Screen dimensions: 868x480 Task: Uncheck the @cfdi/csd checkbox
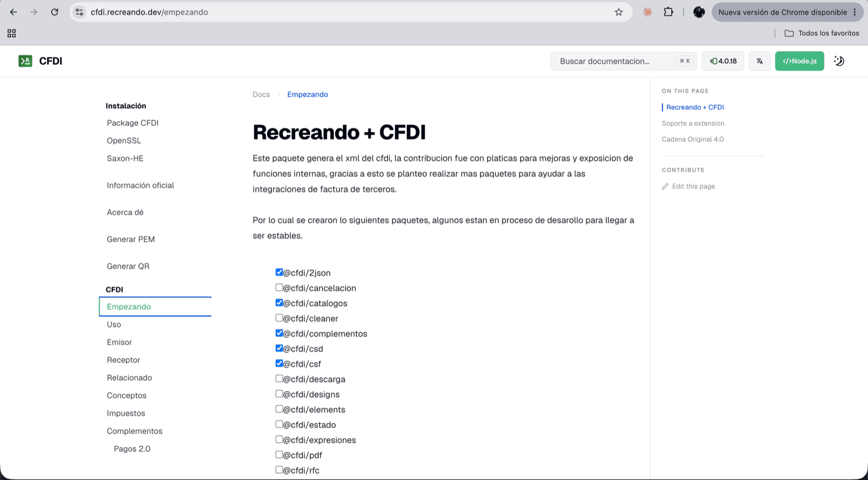279,348
